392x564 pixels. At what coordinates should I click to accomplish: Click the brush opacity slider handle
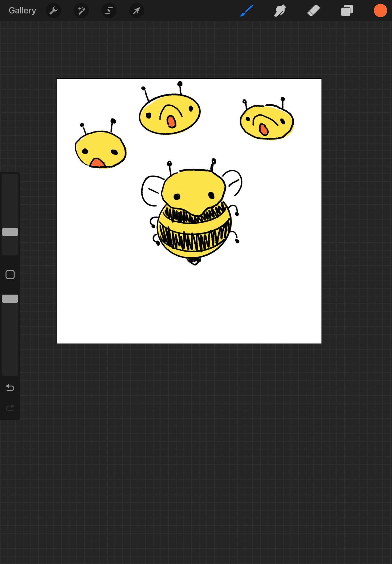(10, 299)
